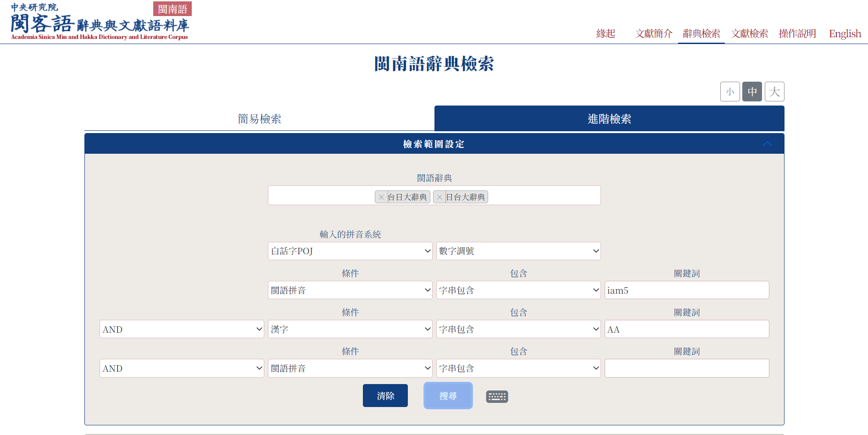Open 操作說明 navigation item
The width and height of the screenshot is (868, 435).
(x=797, y=33)
